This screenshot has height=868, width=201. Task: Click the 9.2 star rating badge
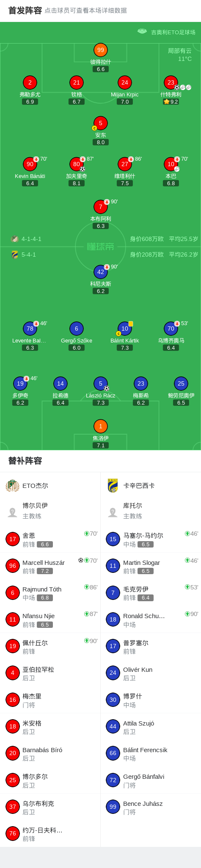(x=171, y=102)
